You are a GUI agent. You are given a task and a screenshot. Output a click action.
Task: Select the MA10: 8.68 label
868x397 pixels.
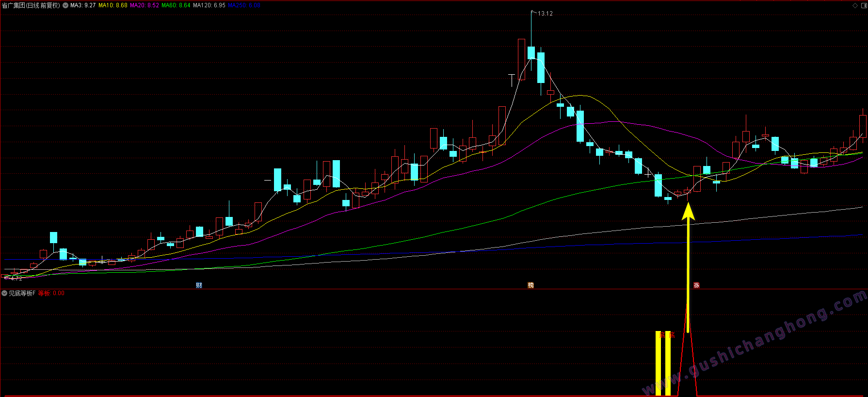(x=113, y=5)
